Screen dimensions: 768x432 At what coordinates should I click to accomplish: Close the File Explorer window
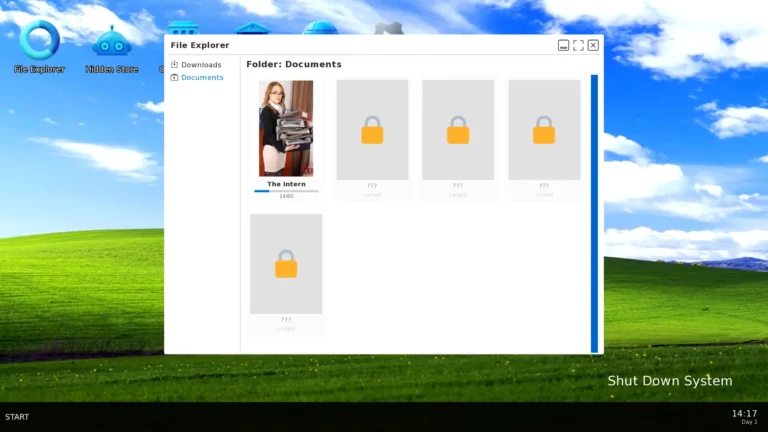593,45
